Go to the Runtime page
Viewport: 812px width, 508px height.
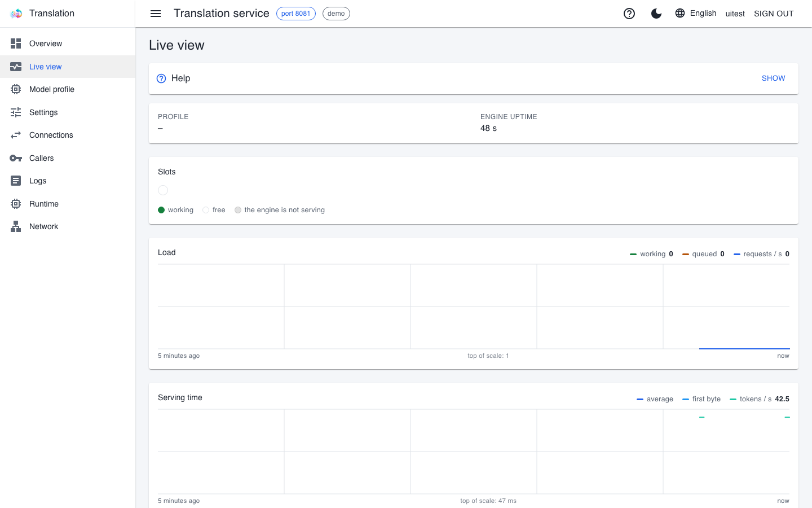[68, 204]
